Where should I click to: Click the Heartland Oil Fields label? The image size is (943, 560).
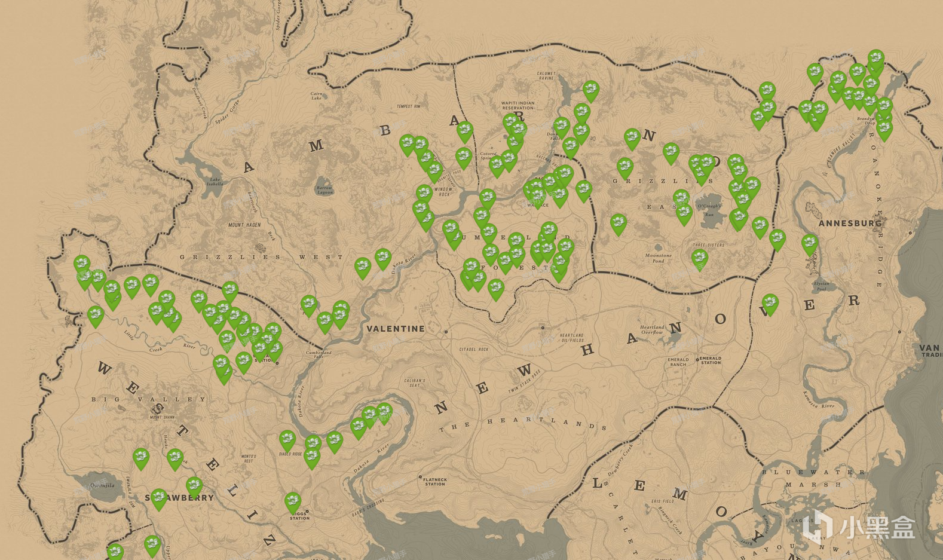click(x=571, y=338)
